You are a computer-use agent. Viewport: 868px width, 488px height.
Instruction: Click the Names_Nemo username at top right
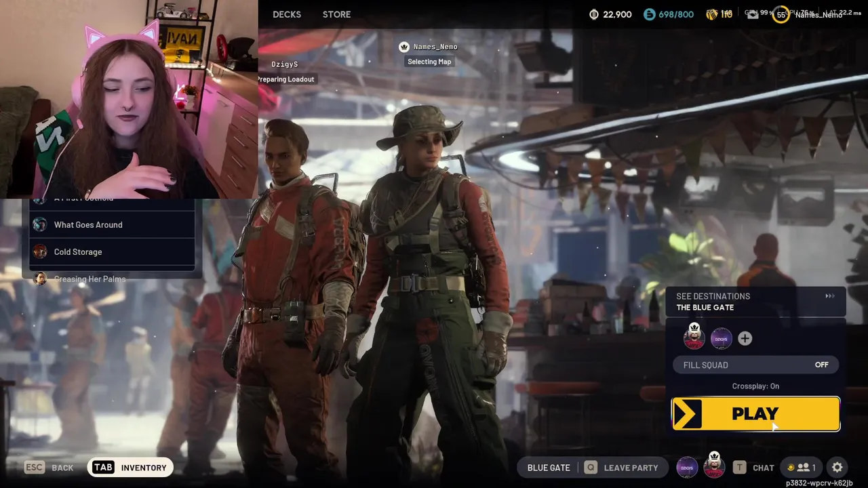coord(818,15)
